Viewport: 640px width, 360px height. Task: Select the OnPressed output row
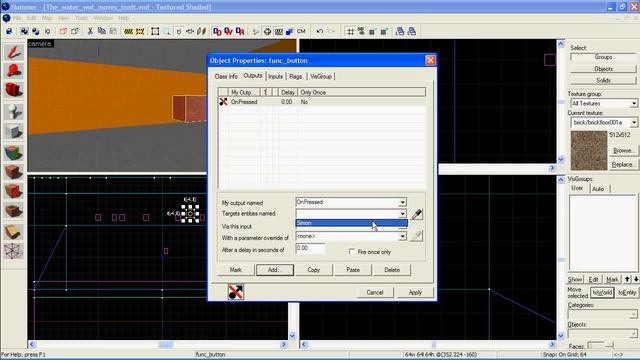click(x=322, y=102)
